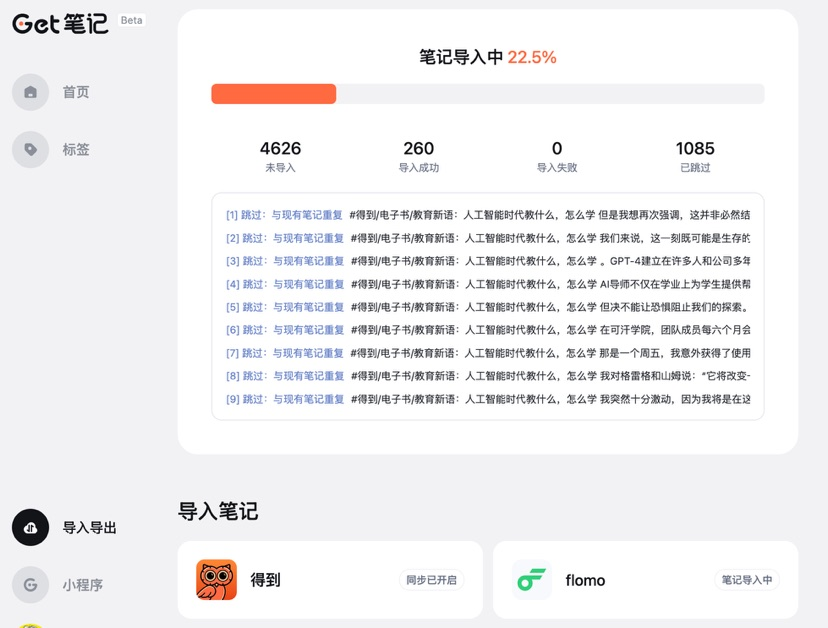Click the 1085 已跳过 statistic

point(695,156)
